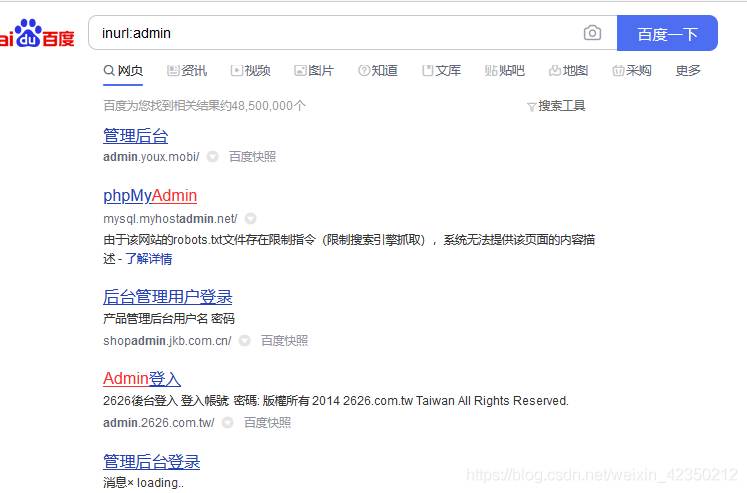Screen dimensions: 747x493
Task: Expand dropdown arrow next to admin.2626.com.tw
Action: [228, 423]
